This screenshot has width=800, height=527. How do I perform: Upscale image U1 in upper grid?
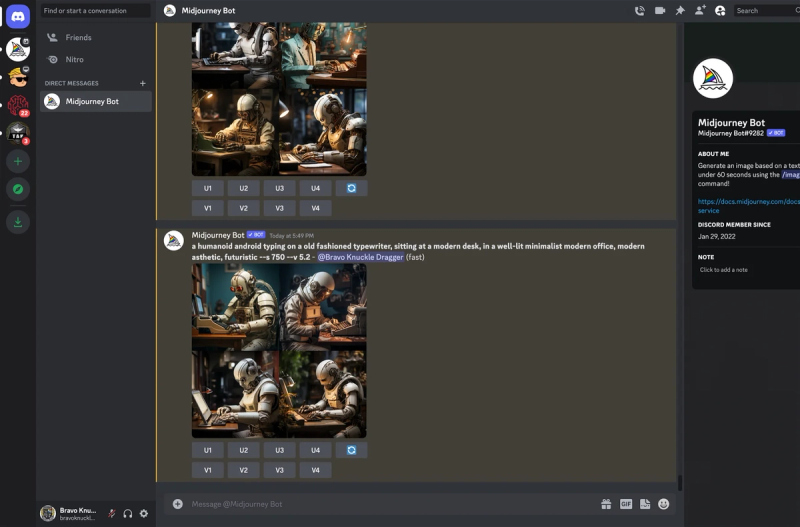(x=208, y=188)
